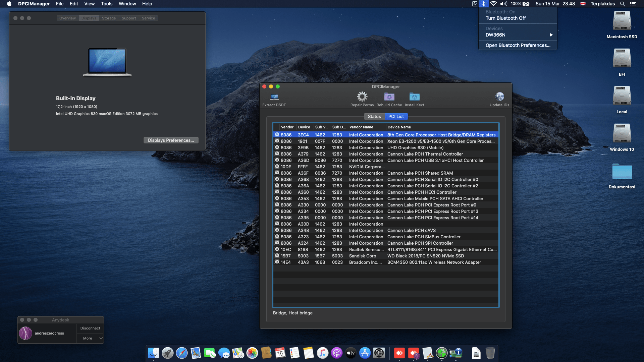This screenshot has height=362, width=644.
Task: Open Photos from the Dock
Action: (x=252, y=353)
